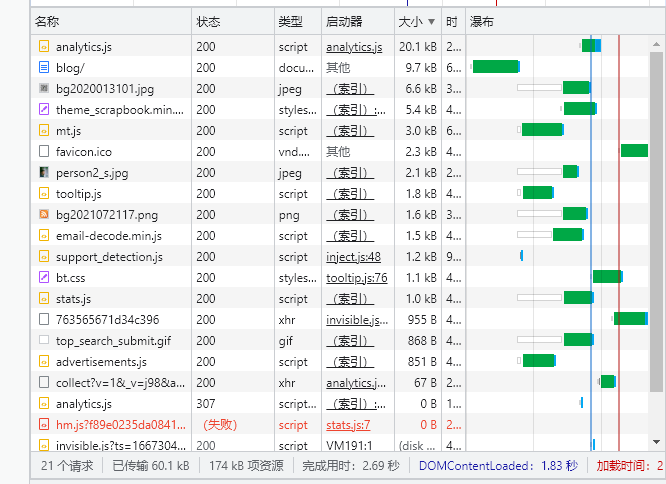Sort requests by the 类型 column header
666x484 pixels.
coord(289,21)
